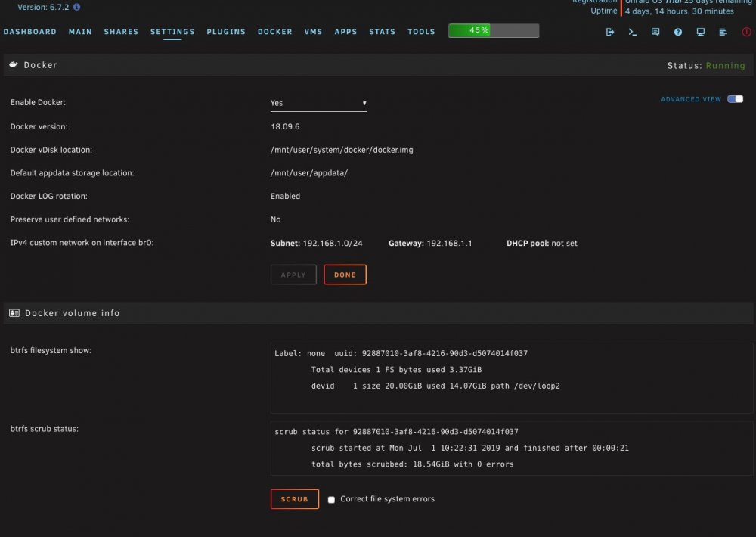
Task: Click the Docker volume info card icon
Action: pyautogui.click(x=14, y=313)
